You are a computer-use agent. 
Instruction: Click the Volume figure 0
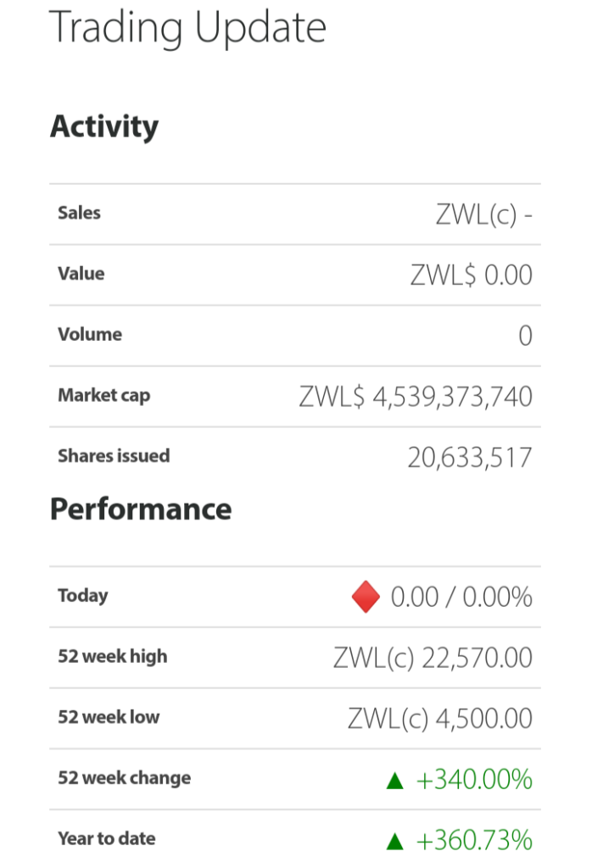click(x=526, y=336)
